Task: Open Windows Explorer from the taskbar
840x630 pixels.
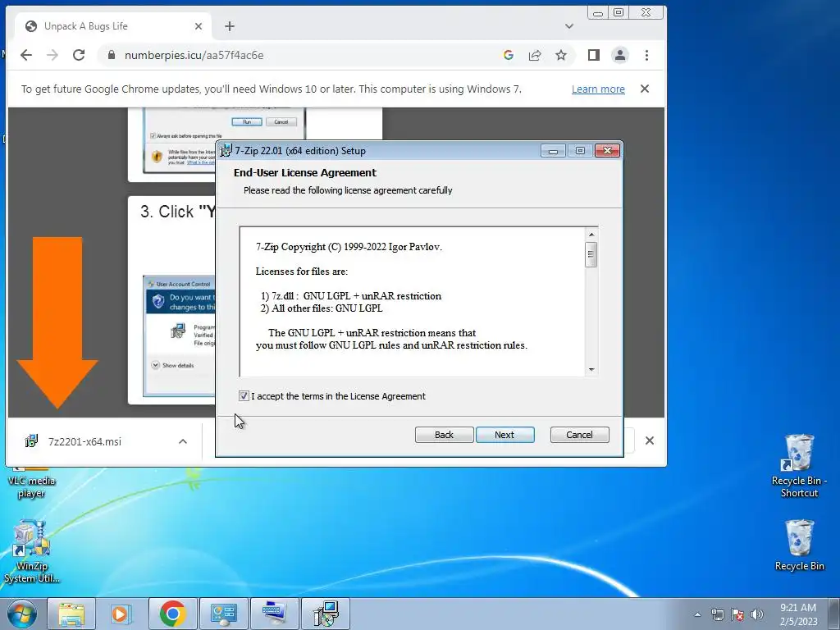Action: click(71, 614)
